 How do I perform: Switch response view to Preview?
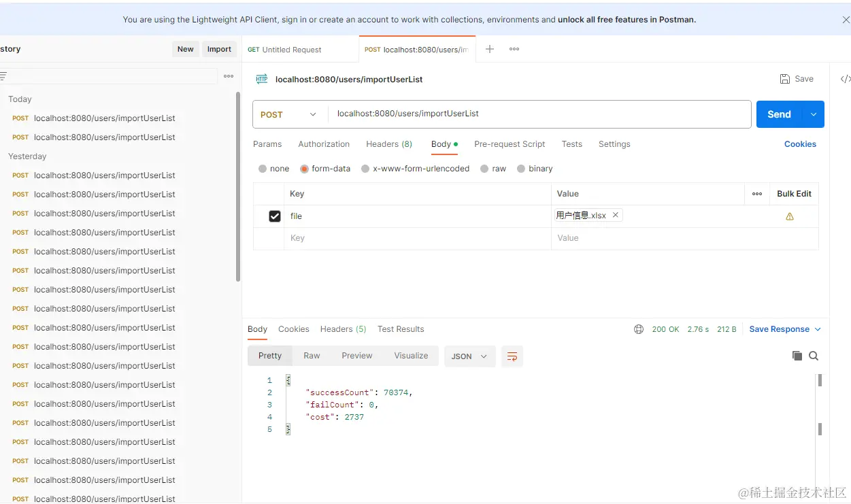point(357,356)
